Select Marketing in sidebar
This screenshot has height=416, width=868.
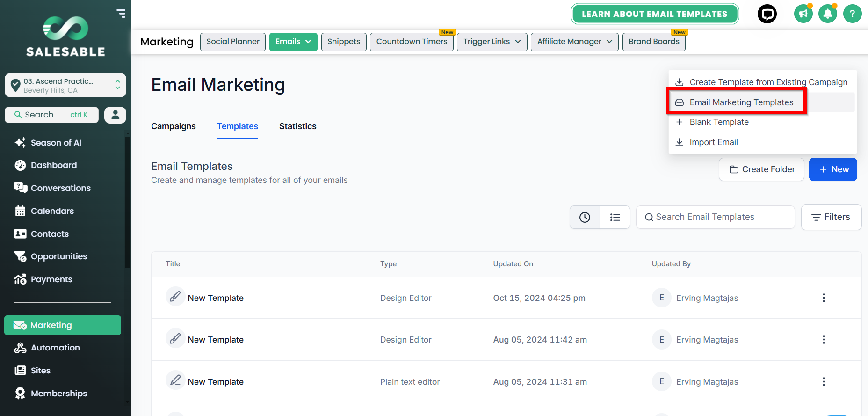click(x=63, y=325)
